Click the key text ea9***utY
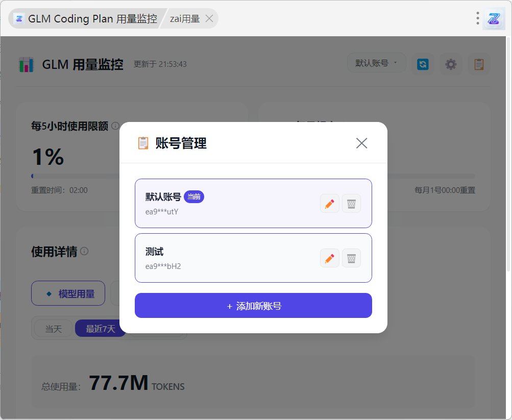512x420 pixels. pyautogui.click(x=162, y=212)
